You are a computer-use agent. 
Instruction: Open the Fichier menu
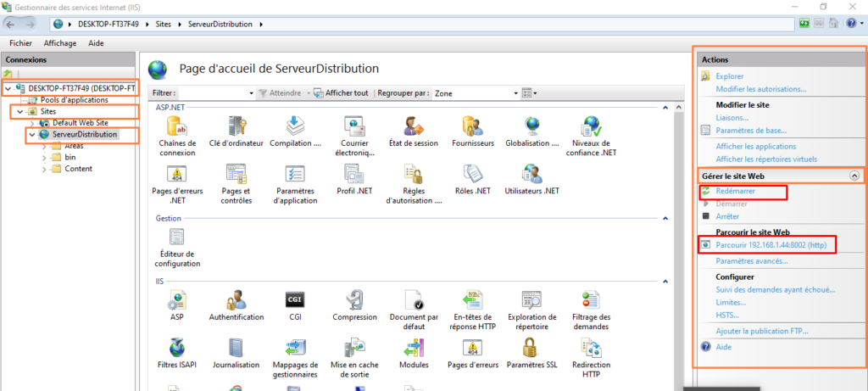[20, 43]
